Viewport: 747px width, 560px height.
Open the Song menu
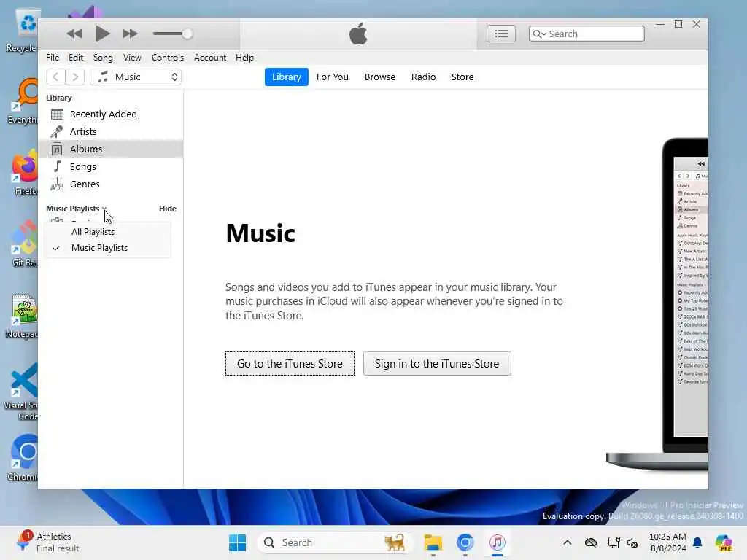103,58
